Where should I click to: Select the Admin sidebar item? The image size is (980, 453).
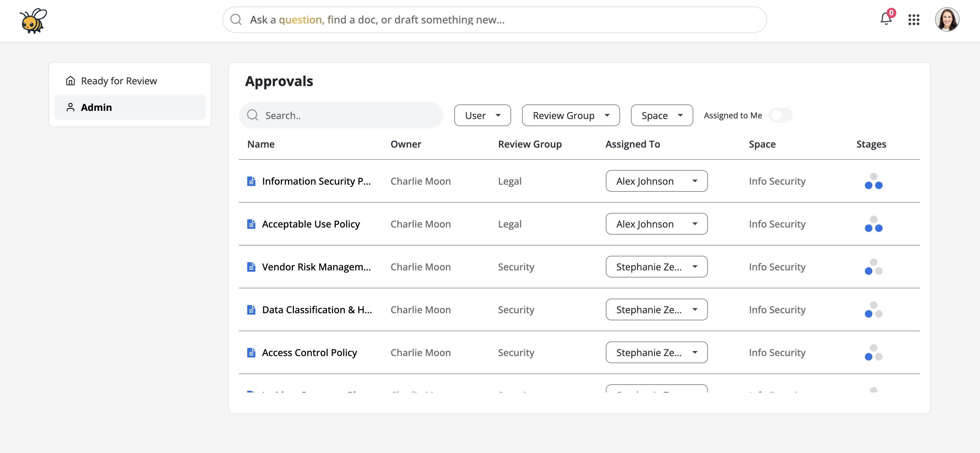tap(96, 107)
